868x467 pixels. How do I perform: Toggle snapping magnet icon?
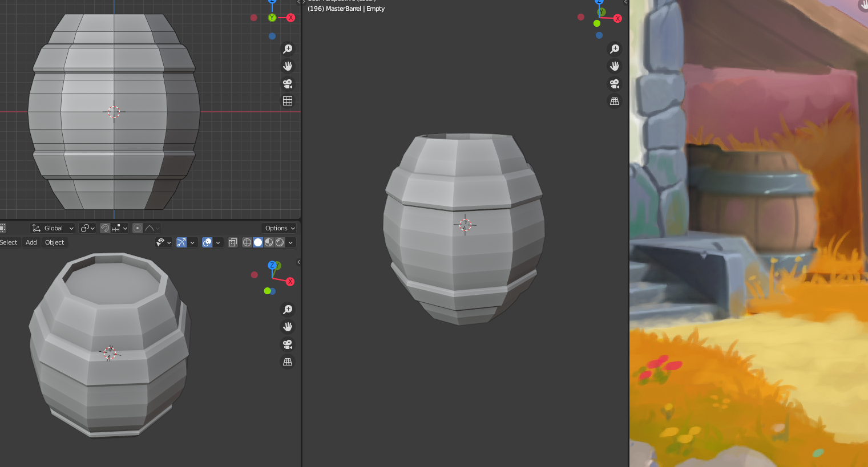pyautogui.click(x=105, y=228)
